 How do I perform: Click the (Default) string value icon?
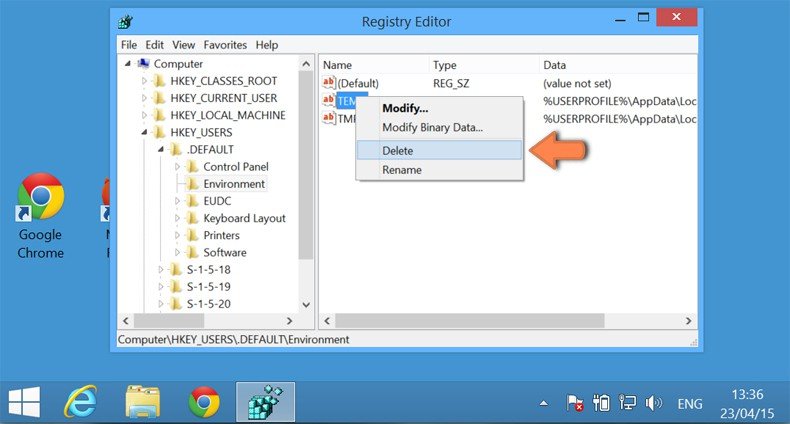click(329, 83)
